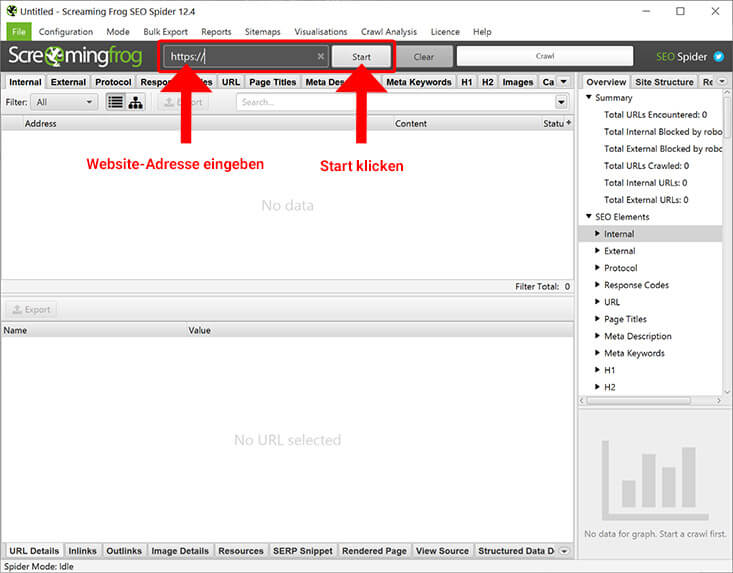Viewport: 733px width, 573px height.
Task: Expand the External tree item
Action: tap(597, 251)
